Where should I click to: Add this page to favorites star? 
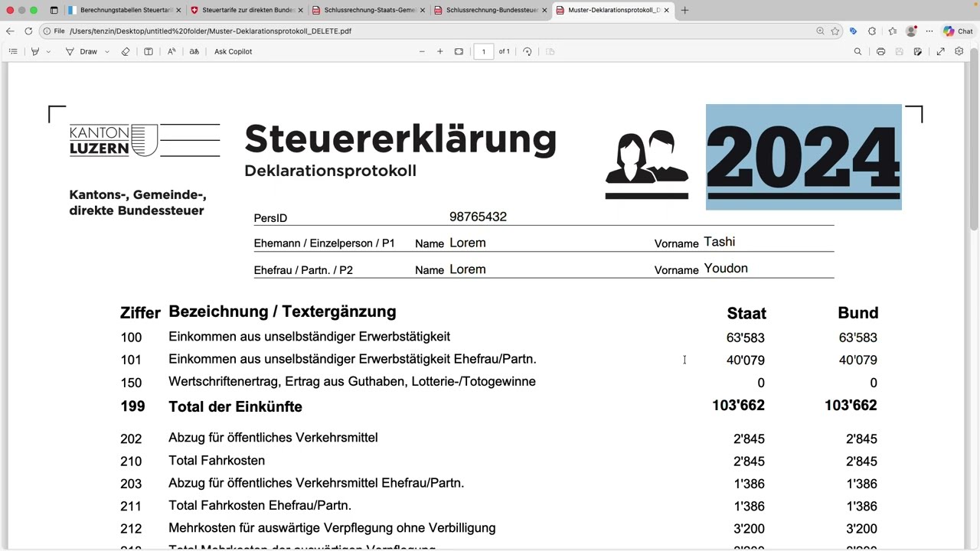(x=835, y=31)
